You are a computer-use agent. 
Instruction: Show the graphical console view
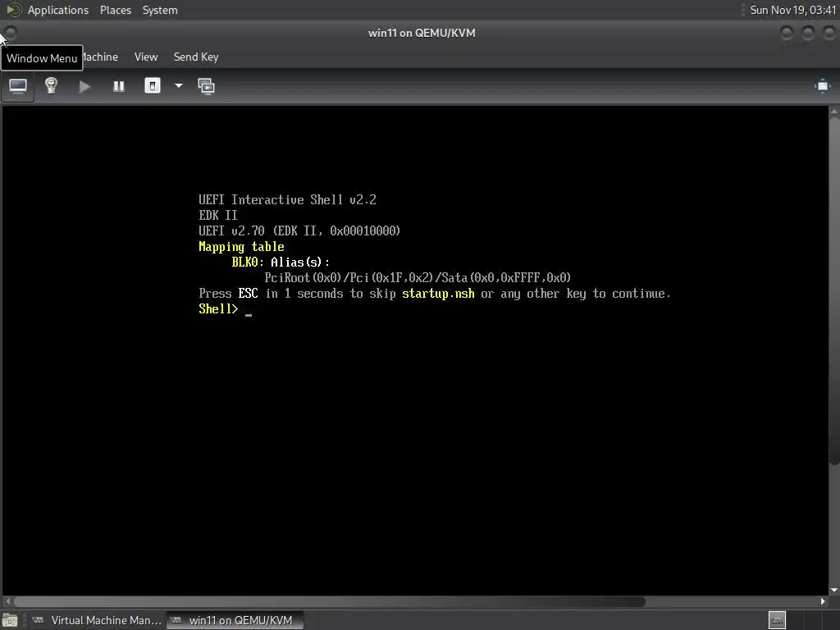click(x=18, y=86)
